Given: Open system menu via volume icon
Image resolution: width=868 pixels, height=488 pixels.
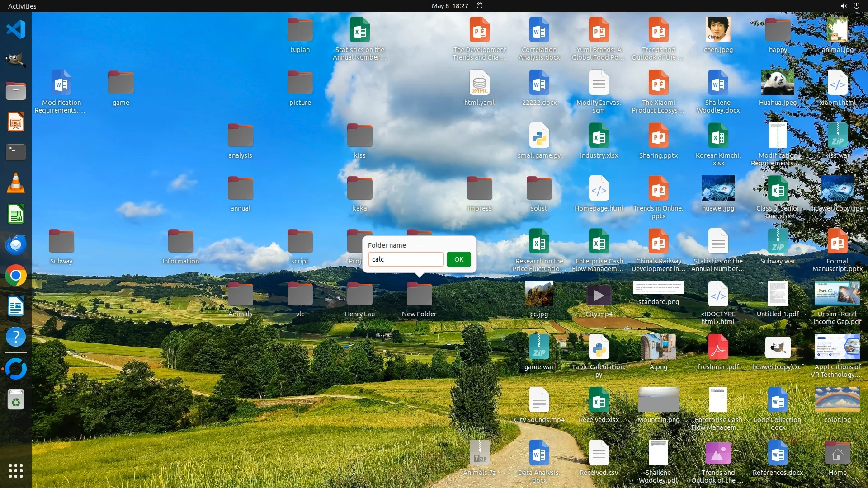Looking at the screenshot, I should [843, 6].
